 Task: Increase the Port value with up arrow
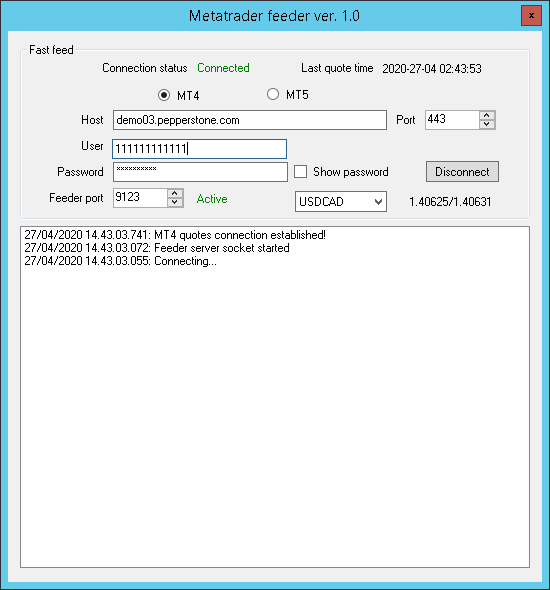[x=487, y=116]
